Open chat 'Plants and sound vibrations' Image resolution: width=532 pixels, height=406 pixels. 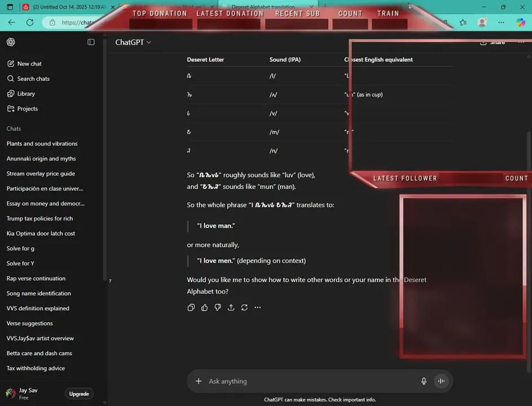[x=42, y=144]
